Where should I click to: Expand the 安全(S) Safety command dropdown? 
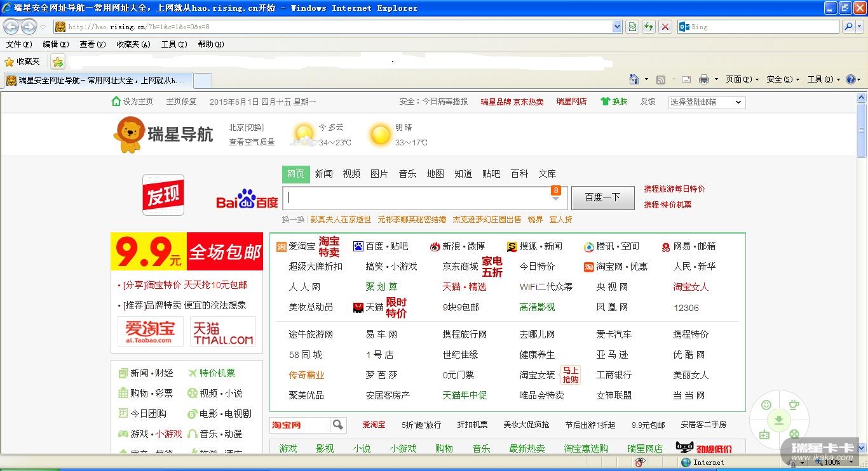click(797, 79)
